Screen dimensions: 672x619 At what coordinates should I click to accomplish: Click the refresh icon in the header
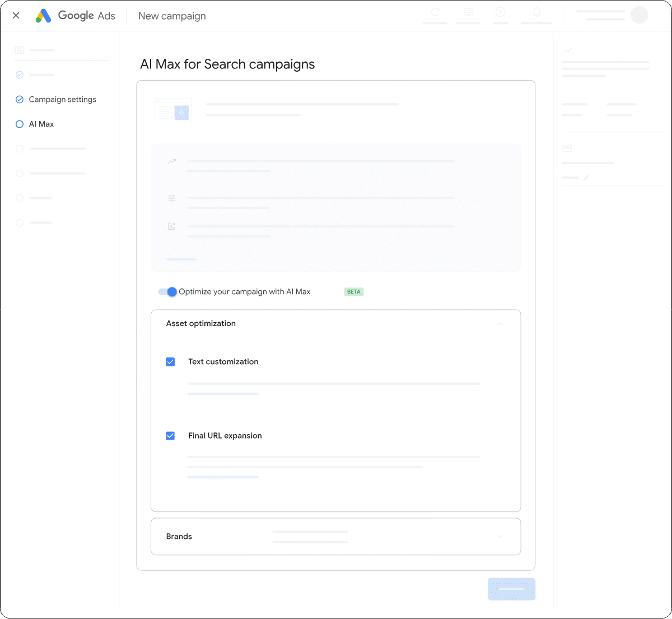[435, 12]
